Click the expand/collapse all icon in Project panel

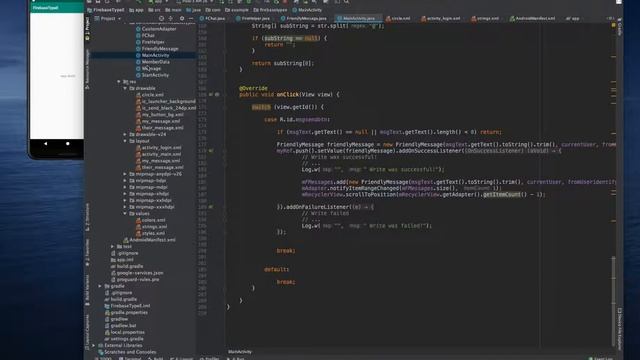click(171, 18)
